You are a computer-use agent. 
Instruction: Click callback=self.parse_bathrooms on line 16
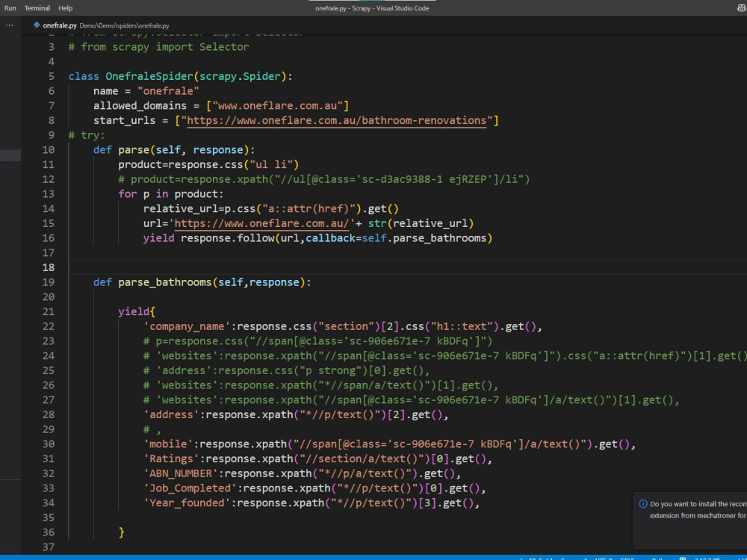point(396,238)
